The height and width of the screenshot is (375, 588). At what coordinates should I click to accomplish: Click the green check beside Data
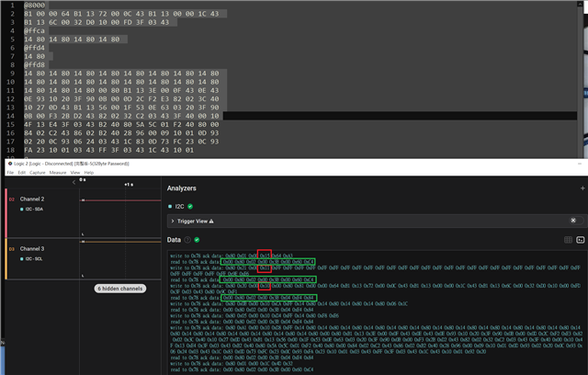point(197,240)
